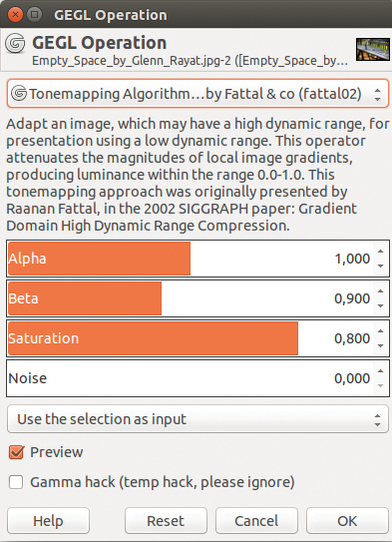Image resolution: width=392 pixels, height=542 pixels.
Task: Toggle the Preview checkbox
Action: (16, 452)
